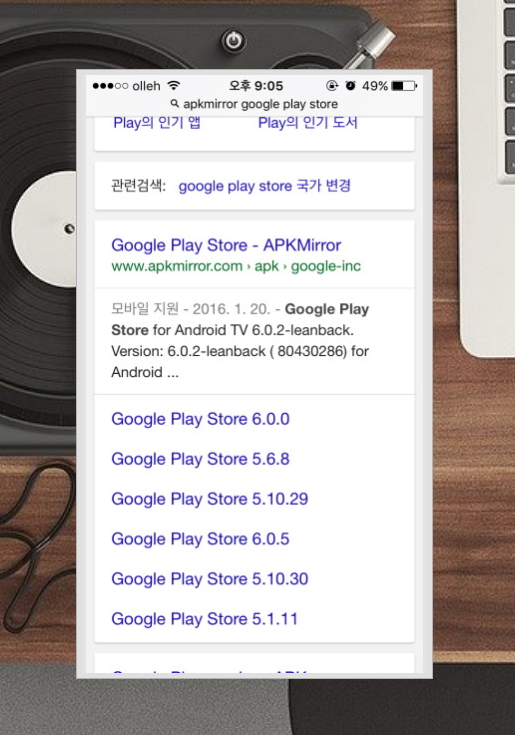Tap the 오후 9:05 clock
This screenshot has height=735, width=515.
(256, 86)
